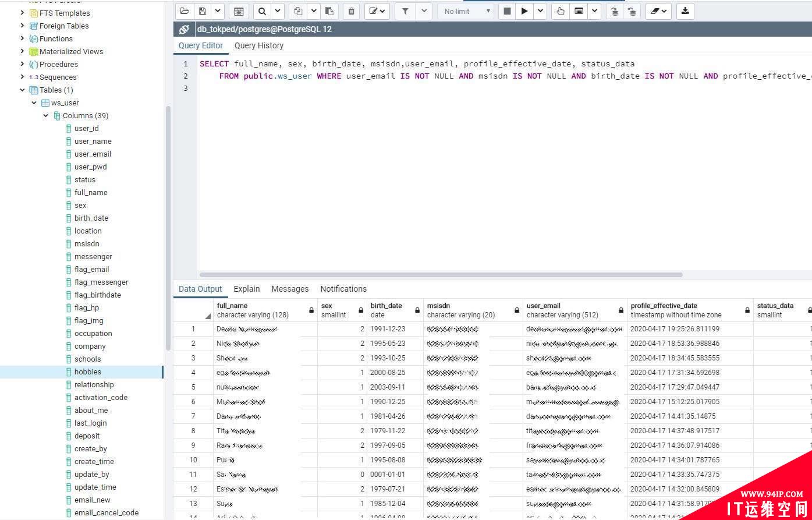This screenshot has width=812, height=520.
Task: Collapse the Columns (39) node
Action: click(x=45, y=115)
